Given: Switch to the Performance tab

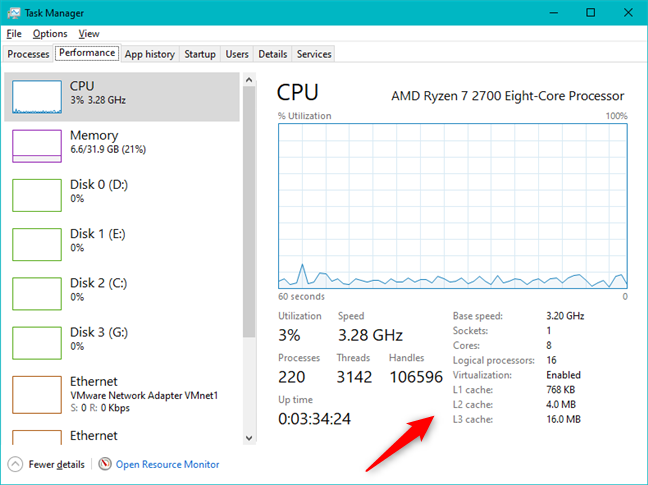Looking at the screenshot, I should point(87,53).
